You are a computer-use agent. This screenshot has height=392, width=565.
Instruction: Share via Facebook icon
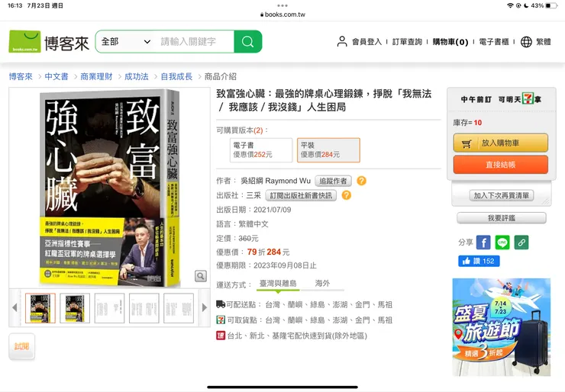(x=483, y=243)
